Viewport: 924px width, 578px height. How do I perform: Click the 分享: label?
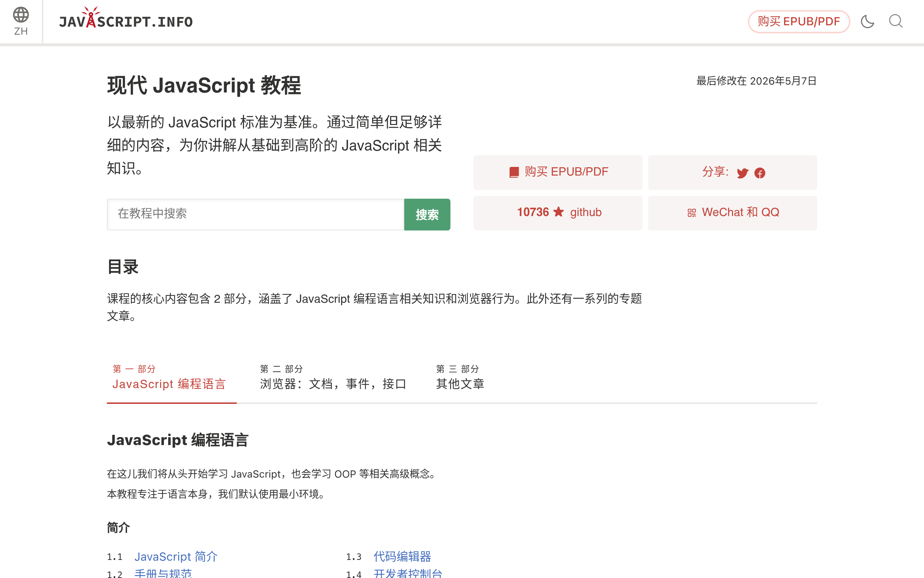click(715, 172)
